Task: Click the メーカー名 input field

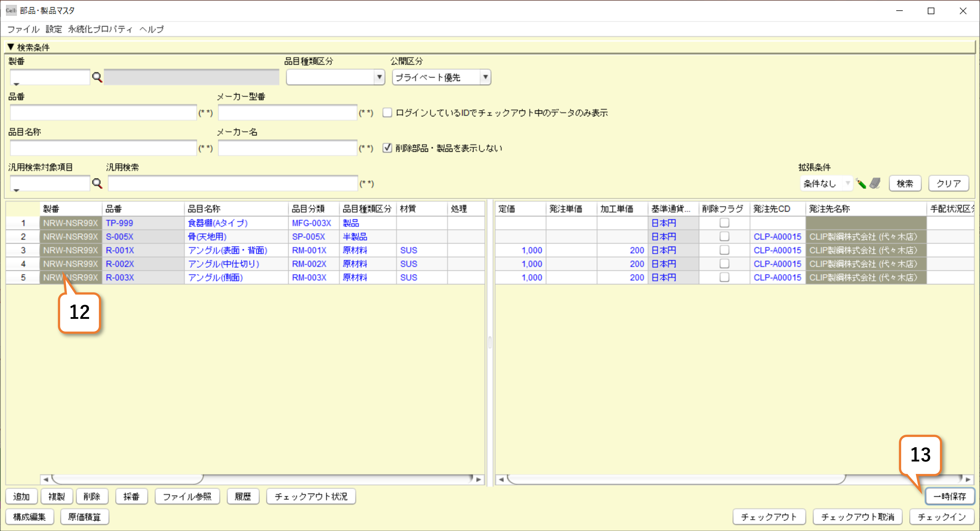Action: [x=288, y=148]
